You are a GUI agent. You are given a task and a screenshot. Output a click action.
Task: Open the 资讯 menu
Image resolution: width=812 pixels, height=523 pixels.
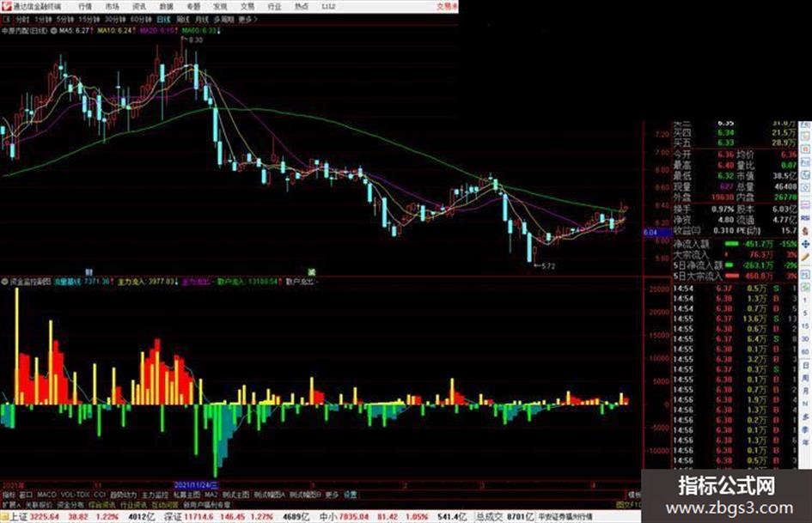point(139,6)
